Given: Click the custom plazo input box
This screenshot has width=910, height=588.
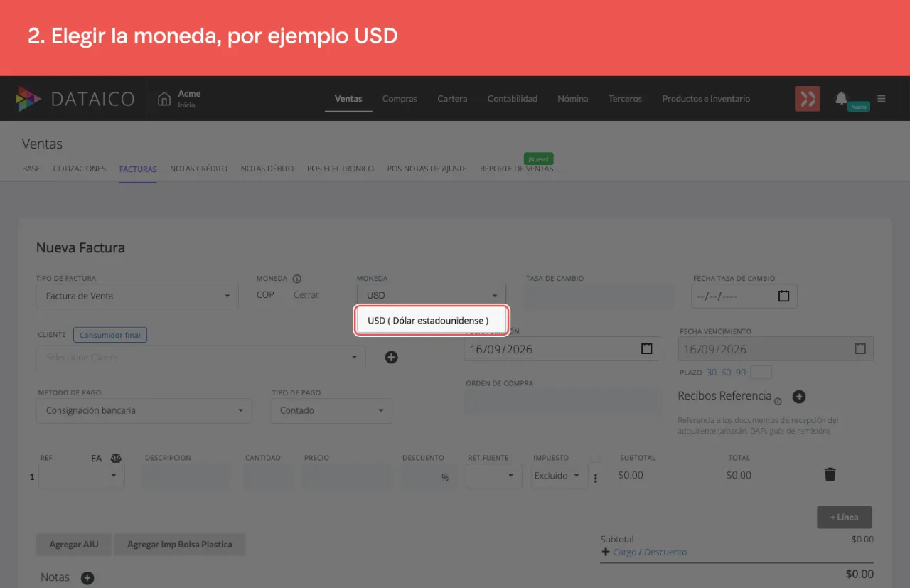Looking at the screenshot, I should pyautogui.click(x=761, y=373).
